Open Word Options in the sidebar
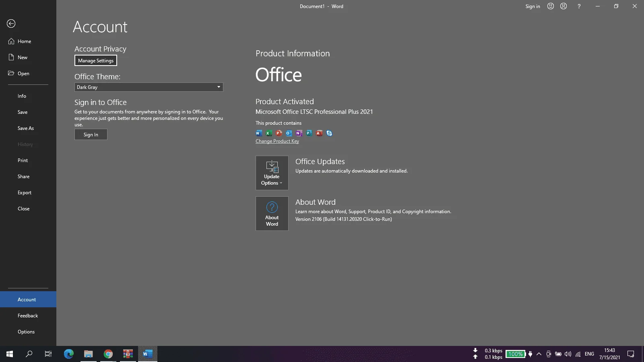This screenshot has width=644, height=362. tap(28, 332)
